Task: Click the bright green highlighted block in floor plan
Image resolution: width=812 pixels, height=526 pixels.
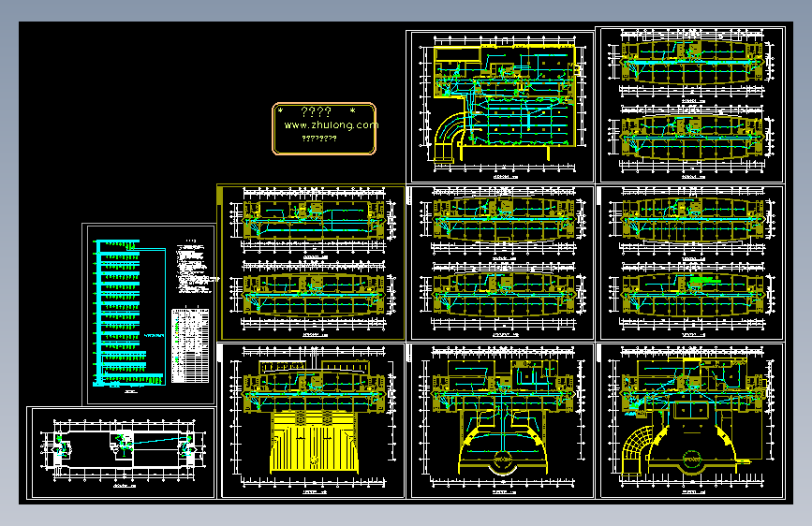Action: point(704,280)
